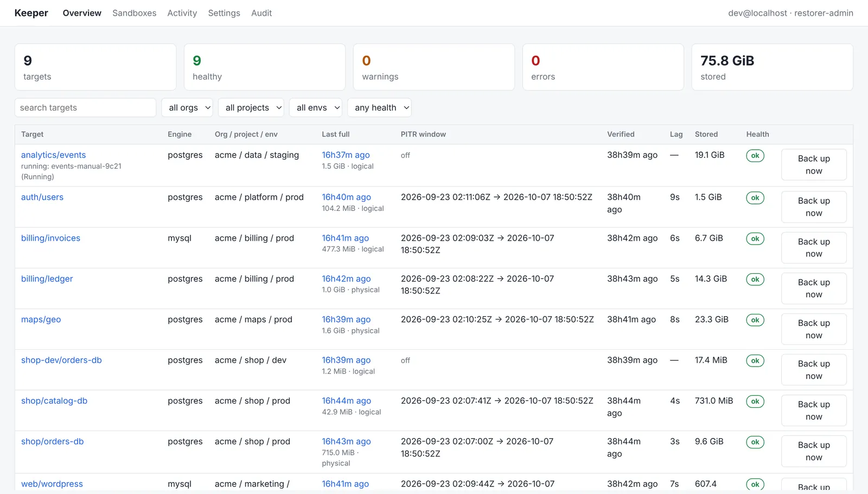Open shop/orders-db target
868x494 pixels.
pyautogui.click(x=53, y=441)
